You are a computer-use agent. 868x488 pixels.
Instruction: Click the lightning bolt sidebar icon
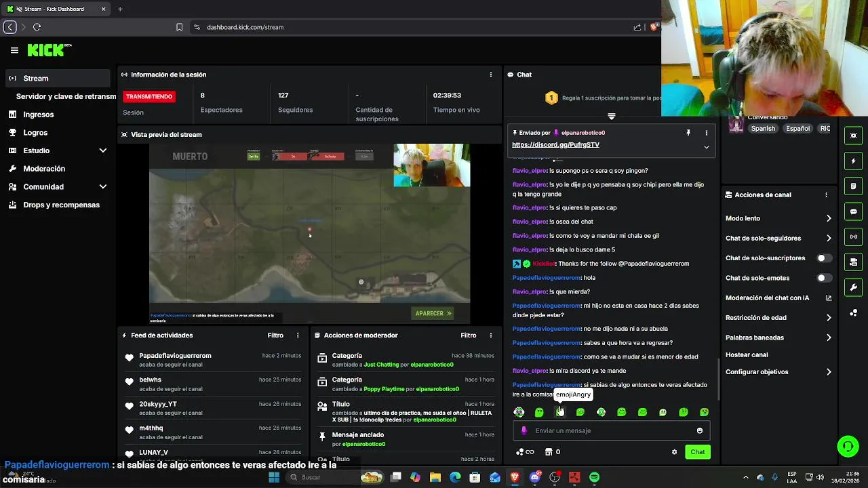click(x=853, y=161)
